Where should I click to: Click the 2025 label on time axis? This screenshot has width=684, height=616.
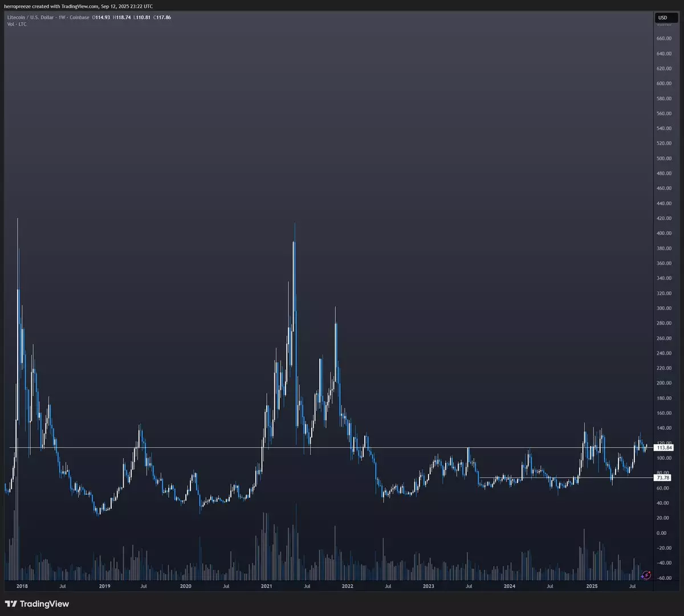tap(592, 586)
